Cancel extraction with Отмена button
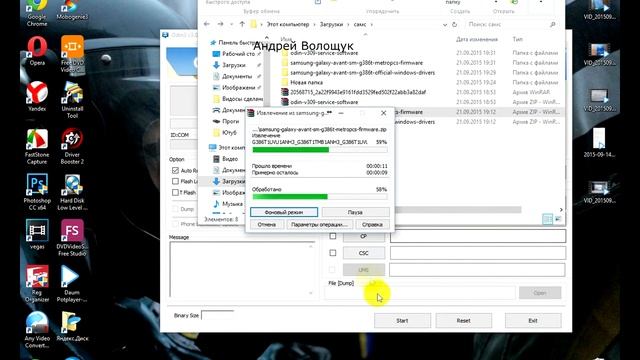 click(x=267, y=224)
